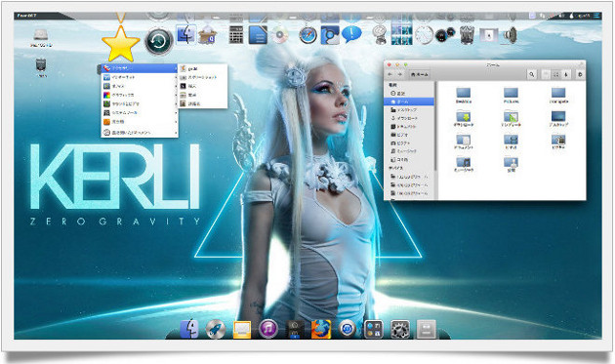Open the calculator icon in the top dock
This screenshot has width=615, height=364.
235,35
